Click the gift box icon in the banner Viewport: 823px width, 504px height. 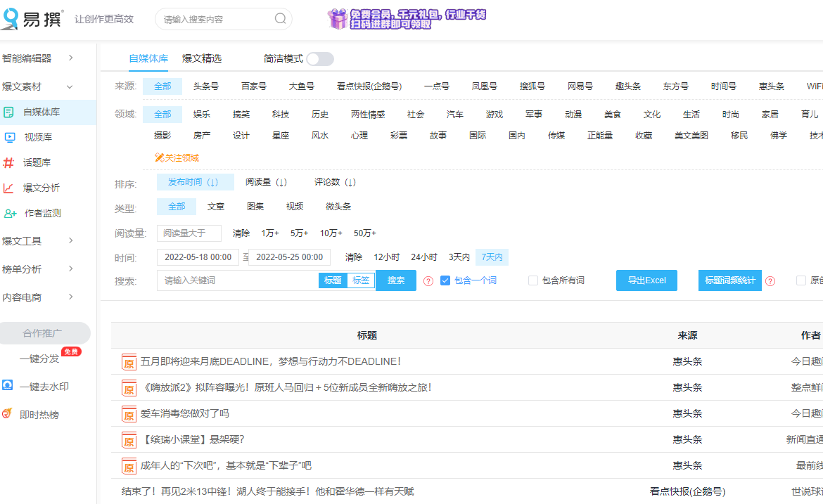pos(338,19)
